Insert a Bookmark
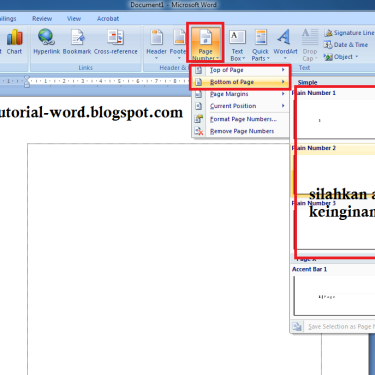The width and height of the screenshot is (375, 375). tap(77, 42)
